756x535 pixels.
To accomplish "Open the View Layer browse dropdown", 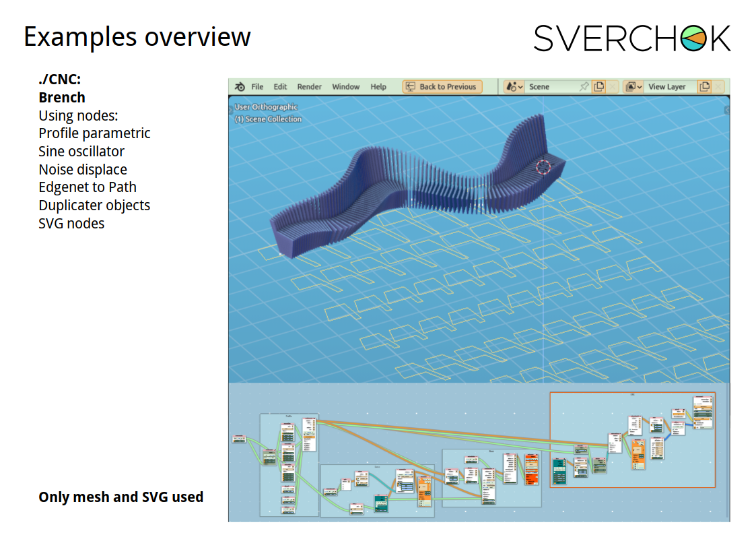I will click(x=633, y=87).
